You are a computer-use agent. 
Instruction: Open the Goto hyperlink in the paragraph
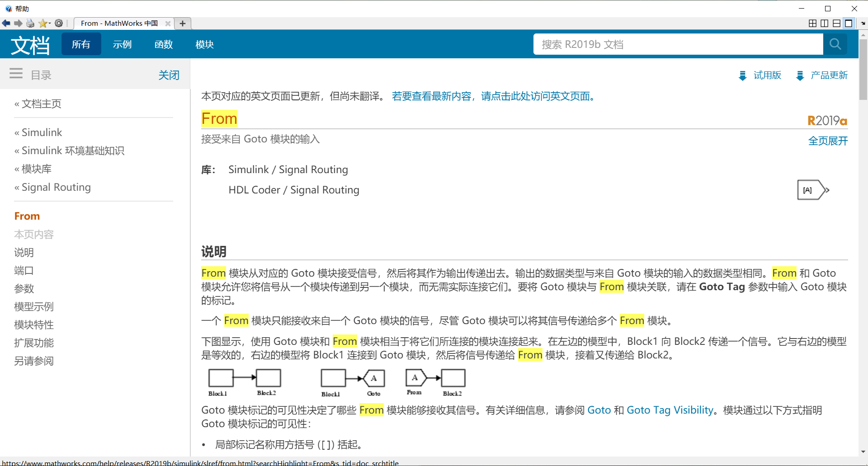pos(599,410)
